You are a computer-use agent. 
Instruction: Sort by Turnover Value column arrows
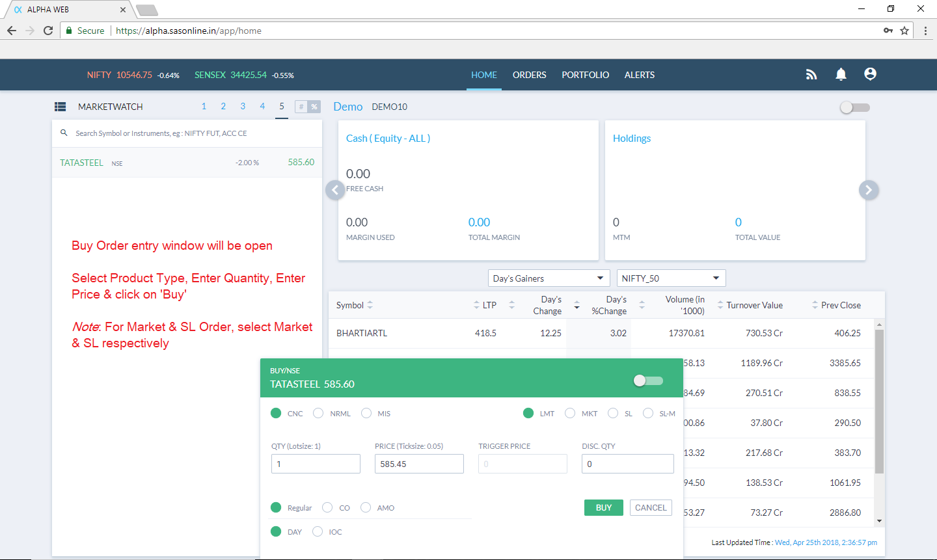720,305
